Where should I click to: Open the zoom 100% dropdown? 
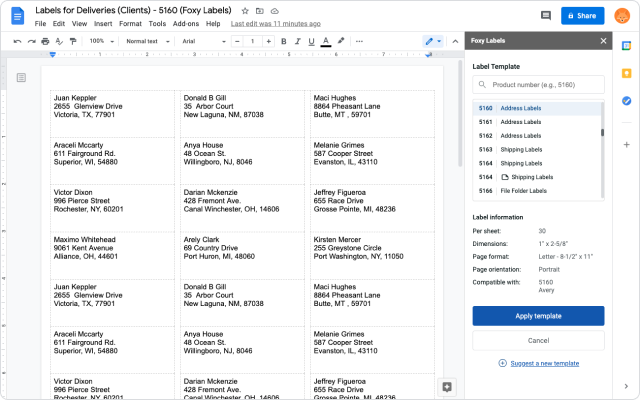[102, 41]
